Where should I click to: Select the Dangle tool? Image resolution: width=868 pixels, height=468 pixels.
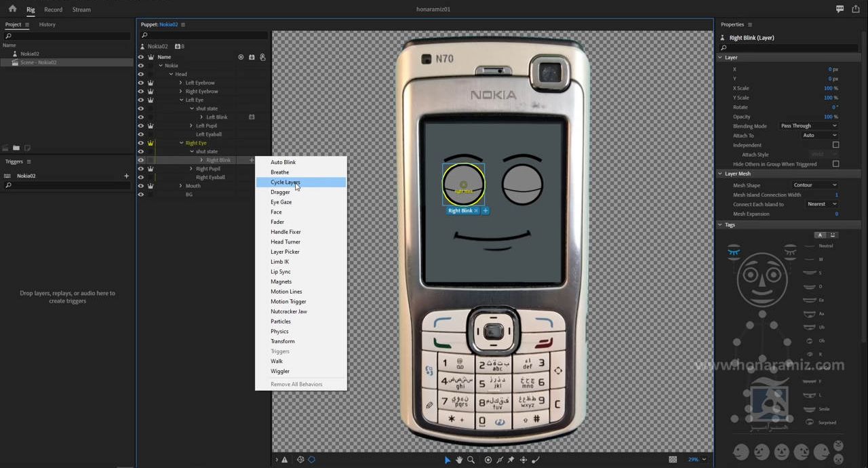tap(535, 459)
